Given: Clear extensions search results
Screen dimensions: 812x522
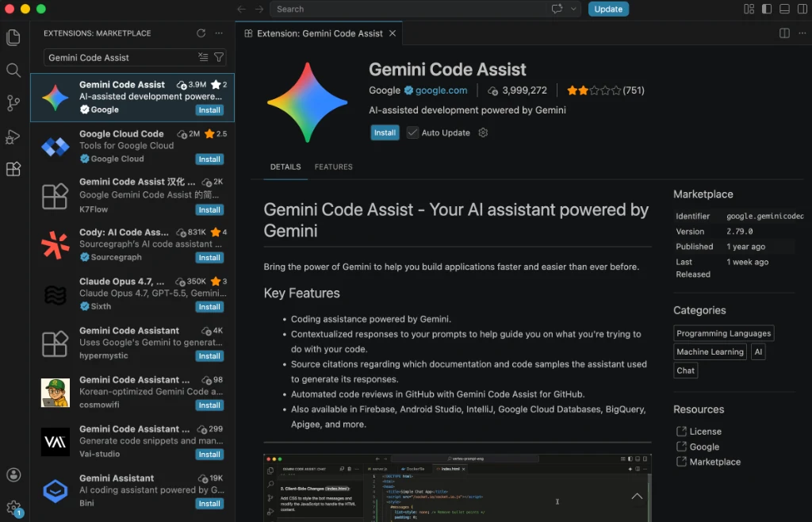Looking at the screenshot, I should (x=203, y=57).
